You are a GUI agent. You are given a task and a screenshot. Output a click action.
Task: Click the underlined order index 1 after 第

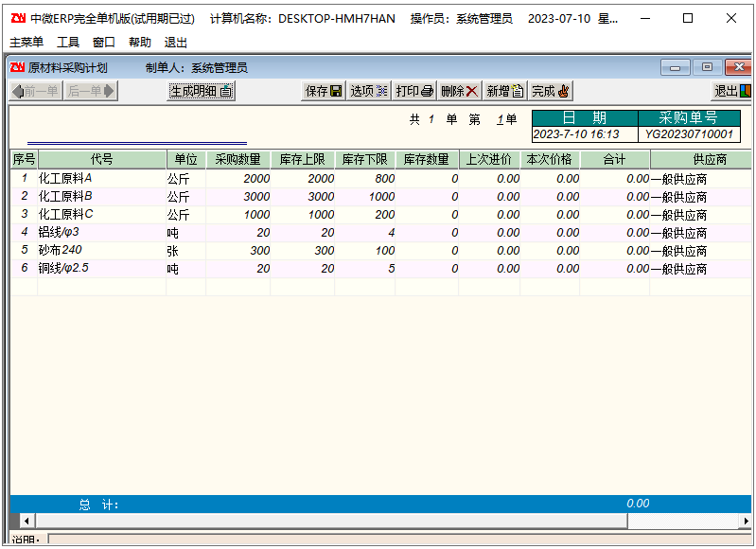(501, 119)
